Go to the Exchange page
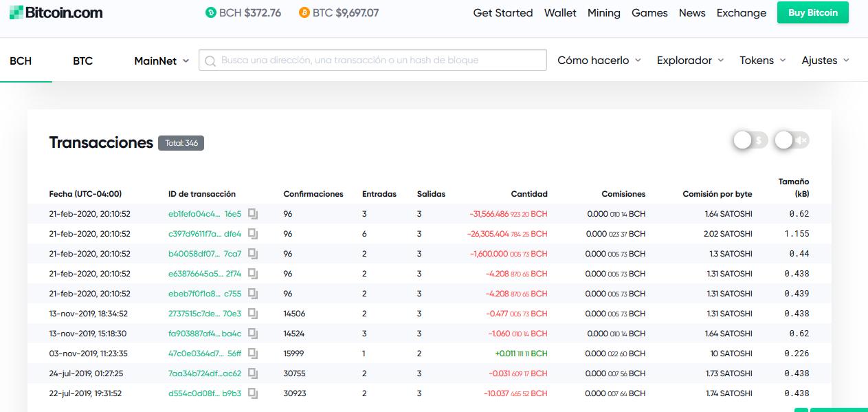The image size is (868, 412). pyautogui.click(x=742, y=12)
